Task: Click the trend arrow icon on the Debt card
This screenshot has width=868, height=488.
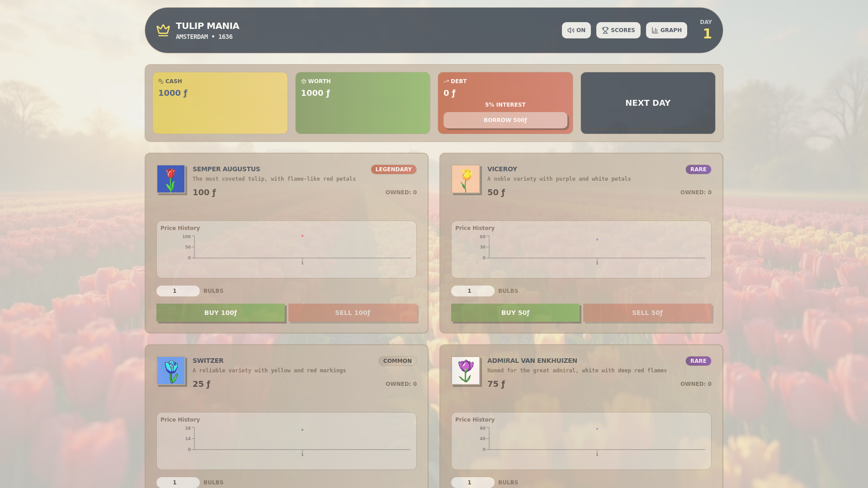Action: tap(446, 81)
